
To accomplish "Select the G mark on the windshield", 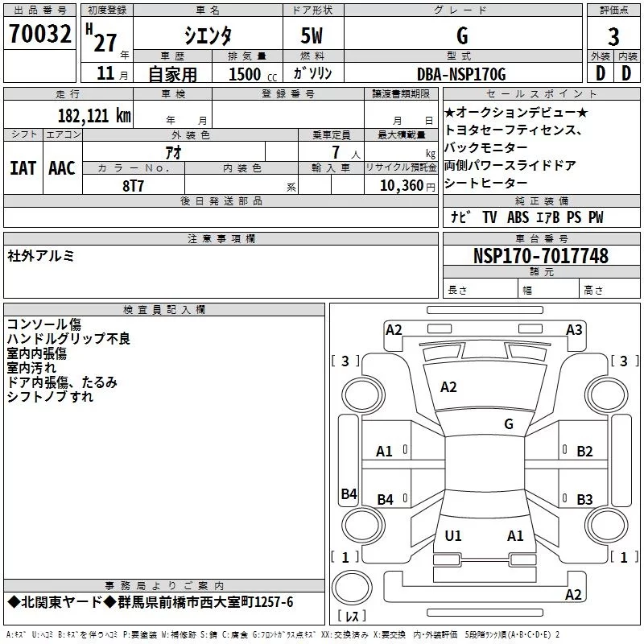I will click(x=509, y=423).
